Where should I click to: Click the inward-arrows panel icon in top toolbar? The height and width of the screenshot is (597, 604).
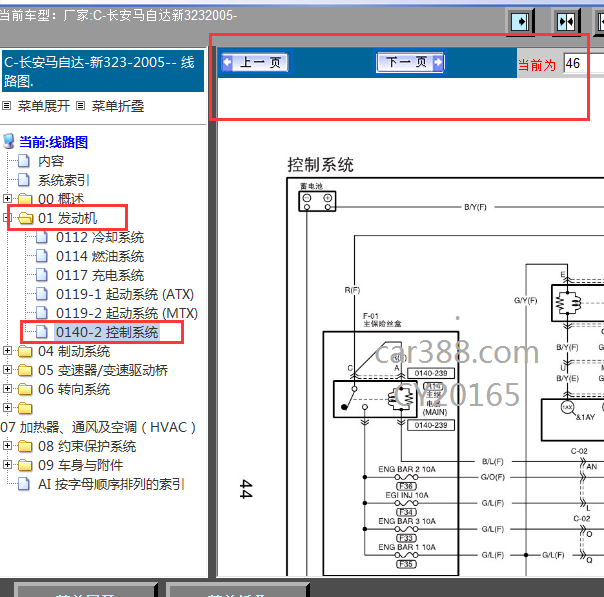(566, 22)
